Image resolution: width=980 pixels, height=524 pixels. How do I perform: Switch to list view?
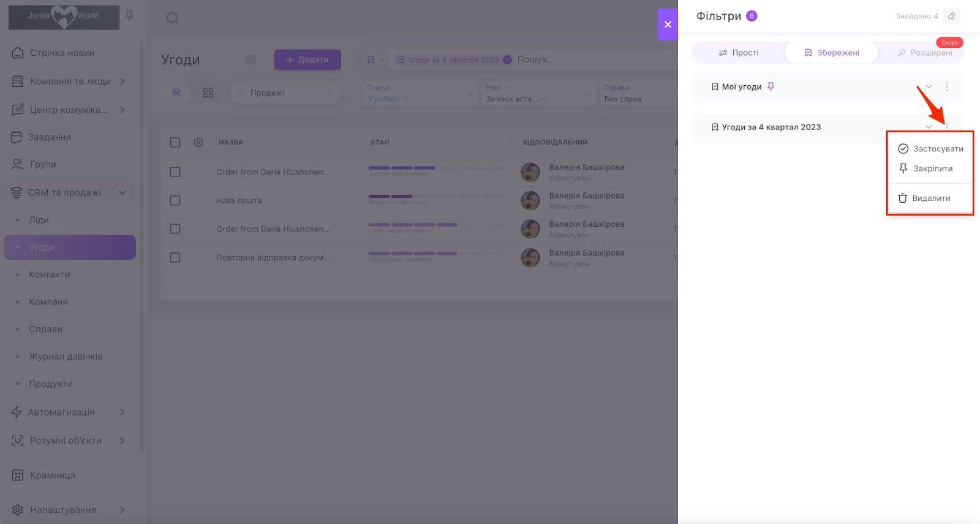pyautogui.click(x=176, y=93)
